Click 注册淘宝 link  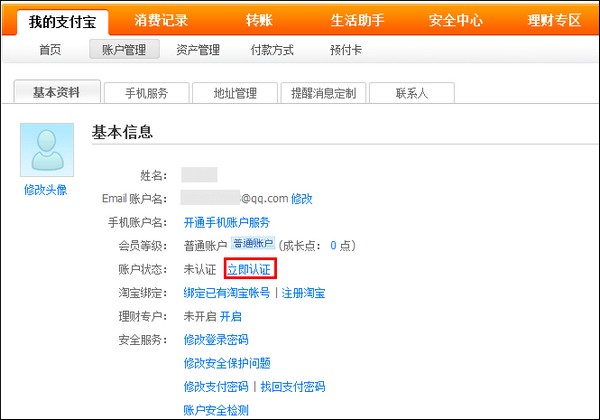303,293
